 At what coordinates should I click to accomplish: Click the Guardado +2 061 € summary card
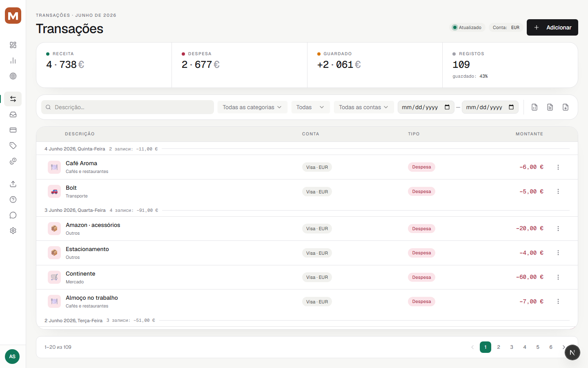click(x=375, y=65)
